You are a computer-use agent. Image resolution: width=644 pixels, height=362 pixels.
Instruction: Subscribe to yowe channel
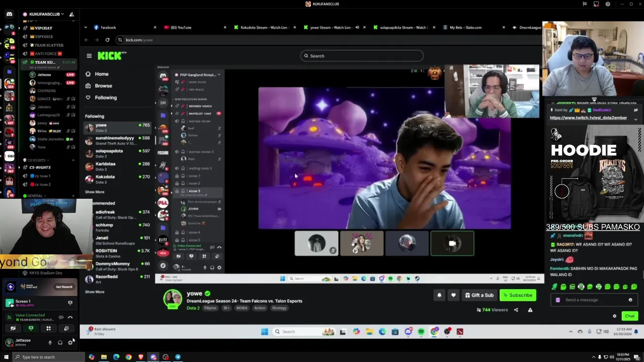point(518,295)
